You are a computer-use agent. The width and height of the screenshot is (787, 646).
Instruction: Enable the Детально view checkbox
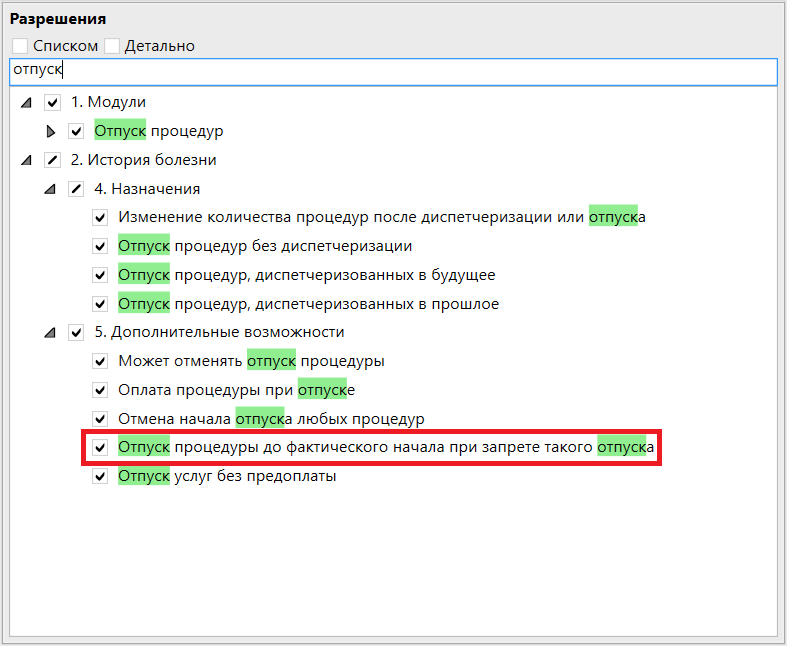pos(112,46)
